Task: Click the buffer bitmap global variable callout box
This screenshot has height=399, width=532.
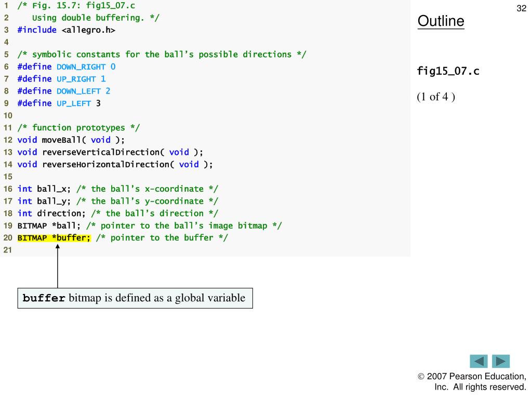Action: click(x=135, y=298)
